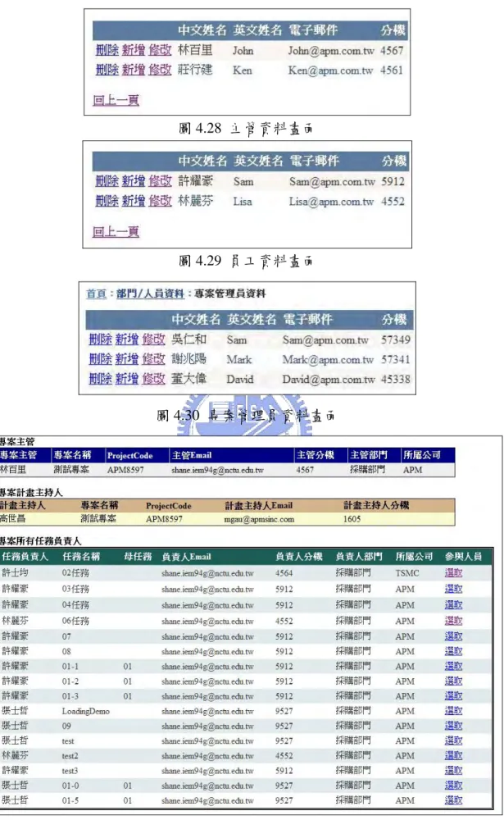This screenshot has width=504, height=820.
Task: Click 母任務 column header
Action: pyautogui.click(x=138, y=557)
